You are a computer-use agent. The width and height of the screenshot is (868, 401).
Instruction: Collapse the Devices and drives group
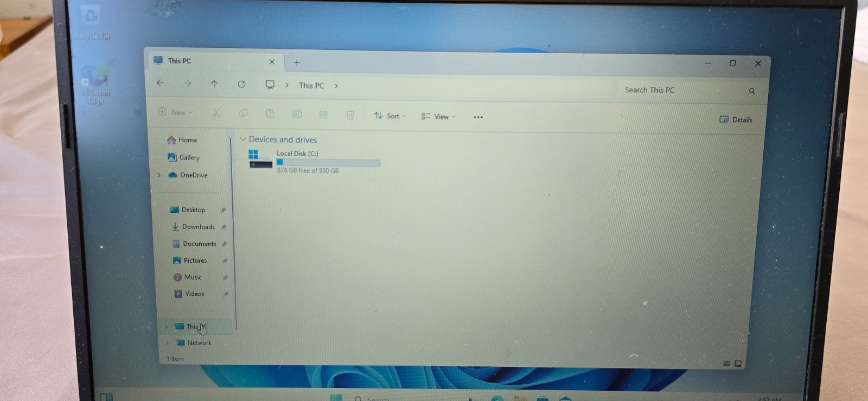point(244,139)
